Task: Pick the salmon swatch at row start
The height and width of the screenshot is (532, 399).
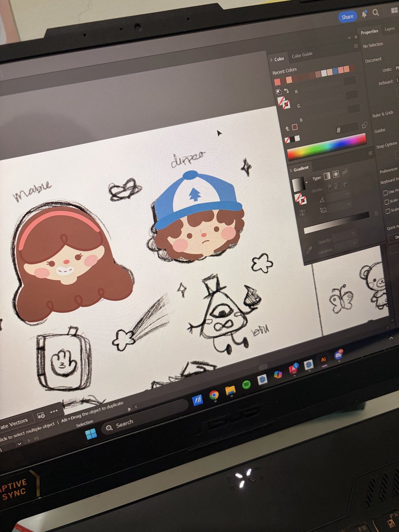Action: tap(278, 82)
